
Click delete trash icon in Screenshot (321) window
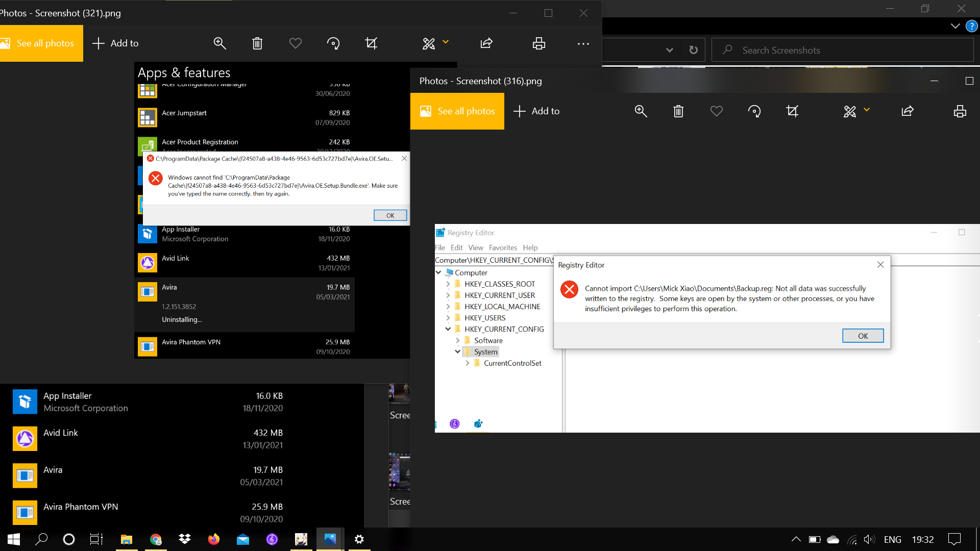click(x=257, y=43)
